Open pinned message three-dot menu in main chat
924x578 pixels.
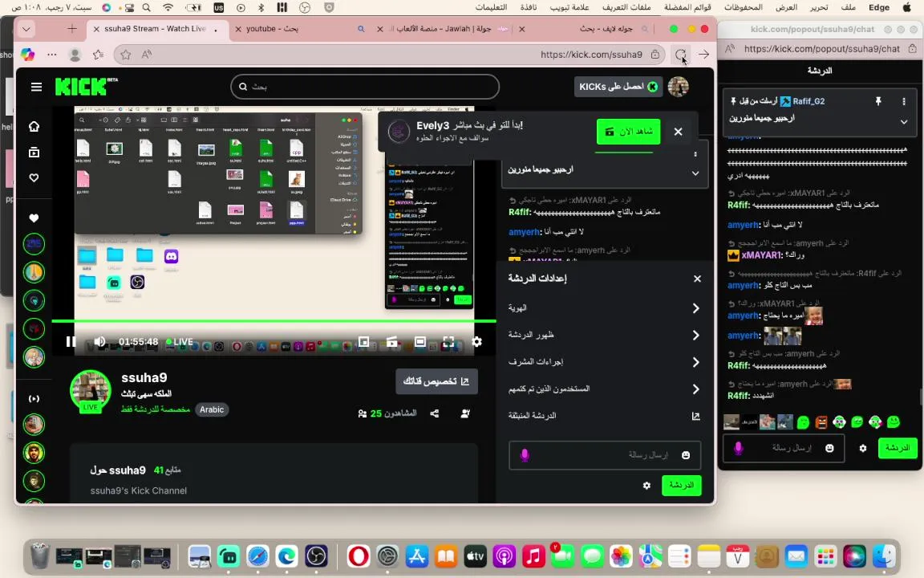[695, 154]
